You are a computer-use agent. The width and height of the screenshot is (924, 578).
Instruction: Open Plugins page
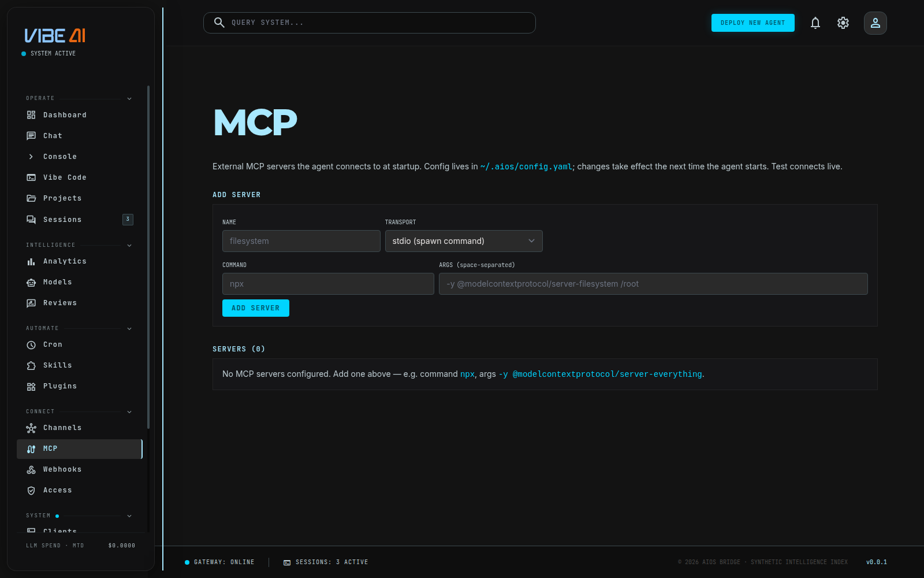[80, 386]
